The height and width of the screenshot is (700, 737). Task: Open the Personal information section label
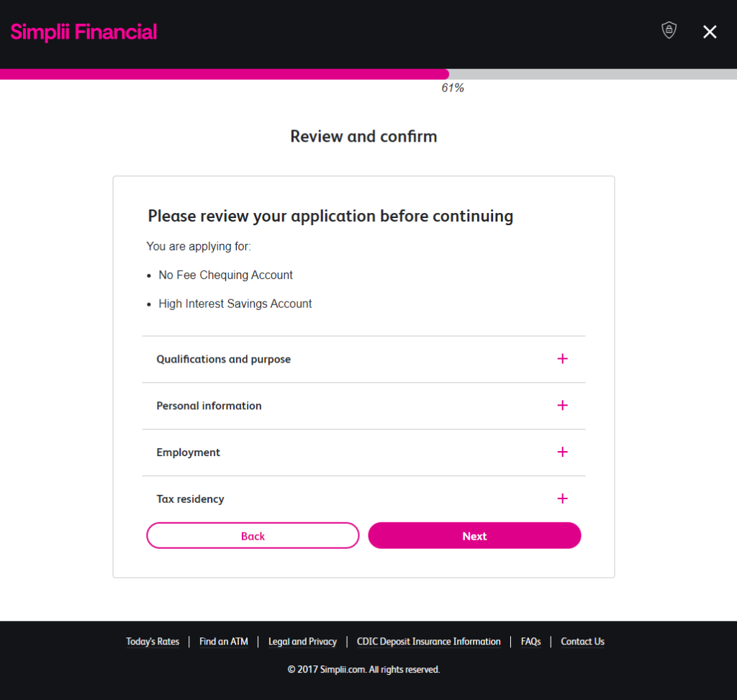209,406
